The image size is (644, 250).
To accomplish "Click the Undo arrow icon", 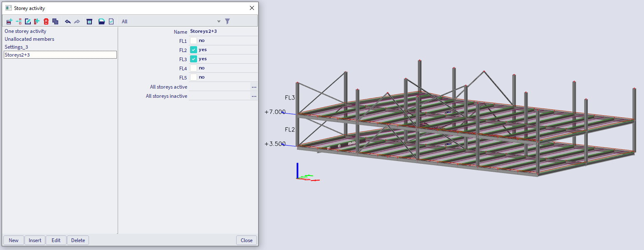I will [68, 21].
